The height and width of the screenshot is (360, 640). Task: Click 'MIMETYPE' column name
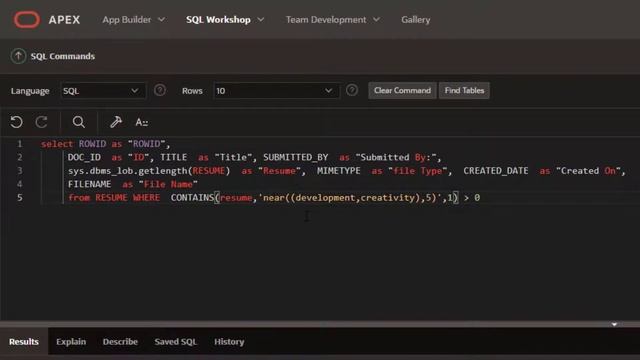pyautogui.click(x=338, y=171)
